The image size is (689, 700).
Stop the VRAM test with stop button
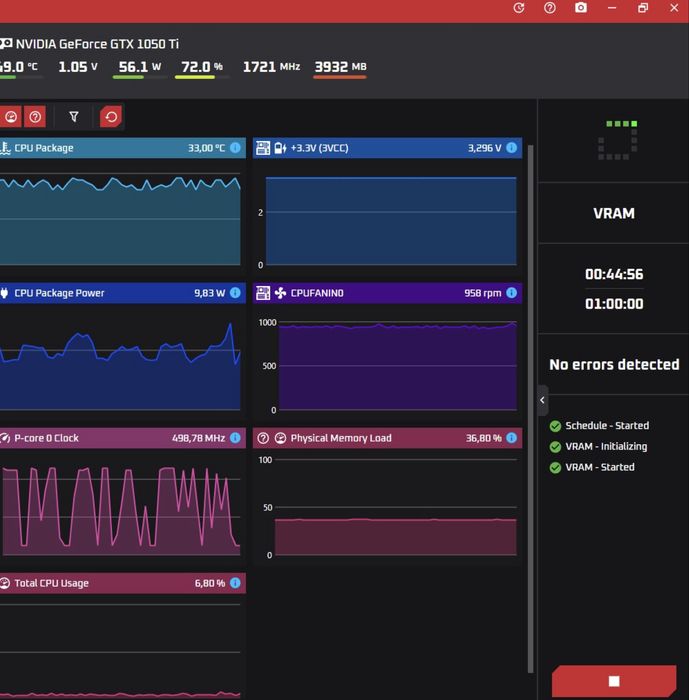click(614, 681)
